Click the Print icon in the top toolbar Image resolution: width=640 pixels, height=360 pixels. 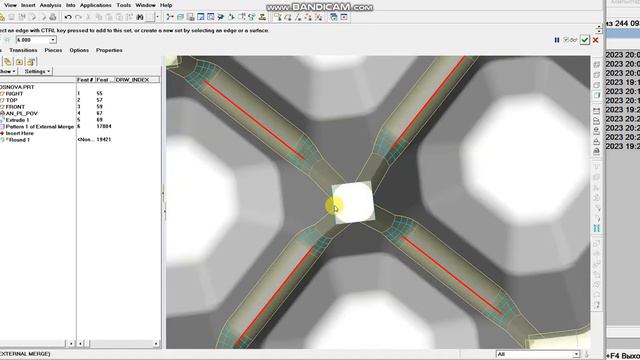point(53,17)
